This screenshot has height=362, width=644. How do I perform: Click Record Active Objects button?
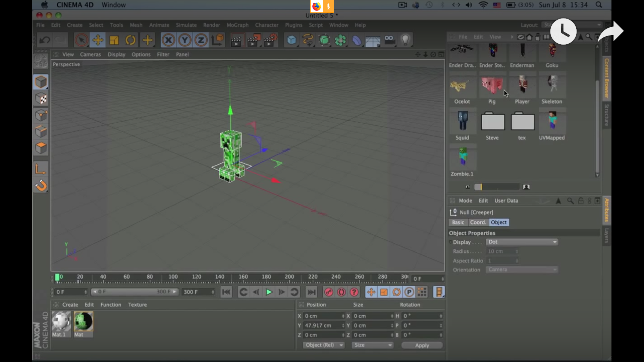328,292
